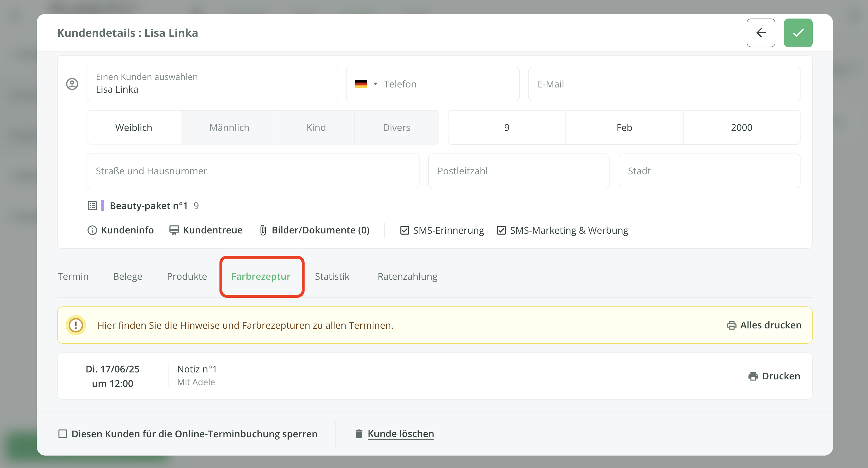Open the Kundentreue link
Image resolution: width=868 pixels, height=468 pixels.
(212, 230)
